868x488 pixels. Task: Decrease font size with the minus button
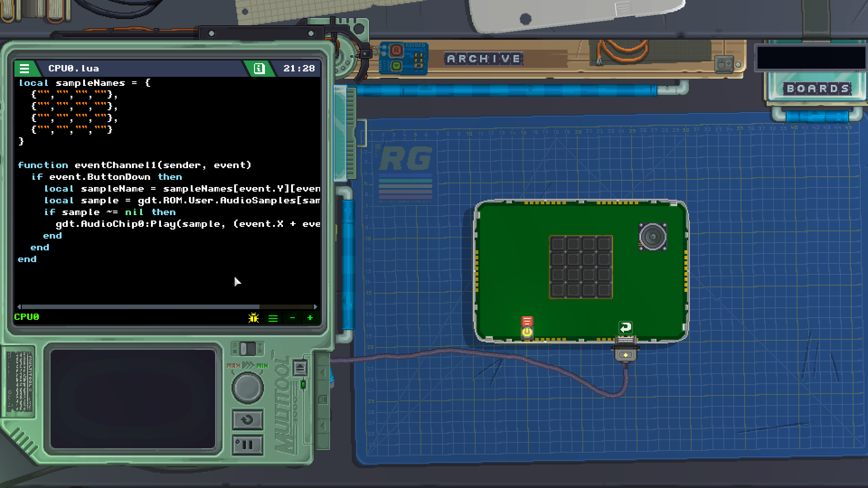[x=292, y=318]
